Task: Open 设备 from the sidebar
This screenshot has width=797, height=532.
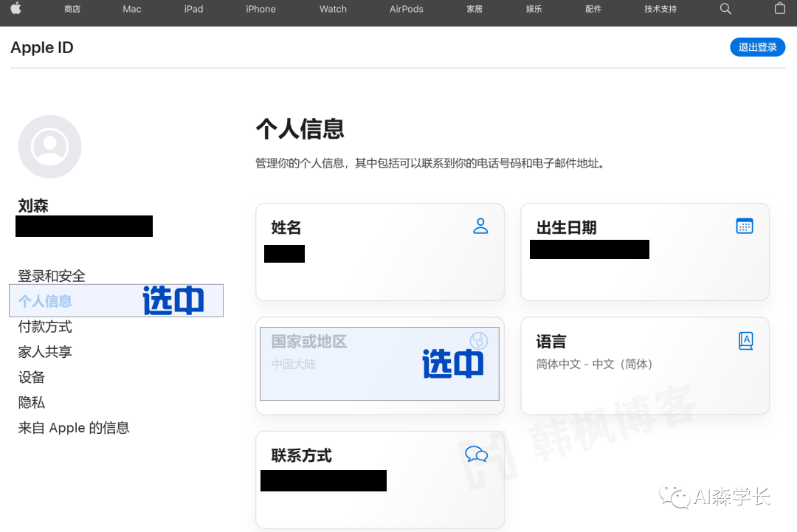Action: (31, 377)
